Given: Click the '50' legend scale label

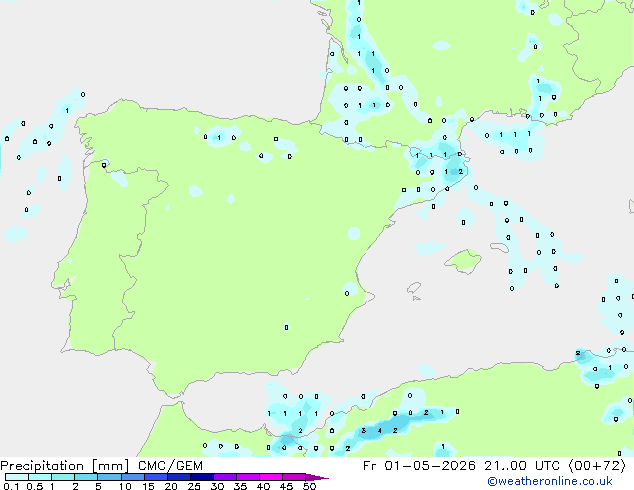Looking at the screenshot, I should [310, 486].
